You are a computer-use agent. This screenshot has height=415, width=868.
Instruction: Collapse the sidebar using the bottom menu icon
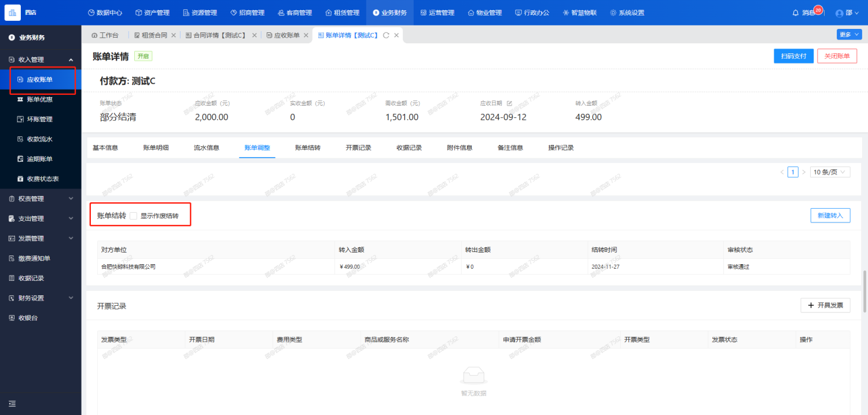pyautogui.click(x=12, y=403)
